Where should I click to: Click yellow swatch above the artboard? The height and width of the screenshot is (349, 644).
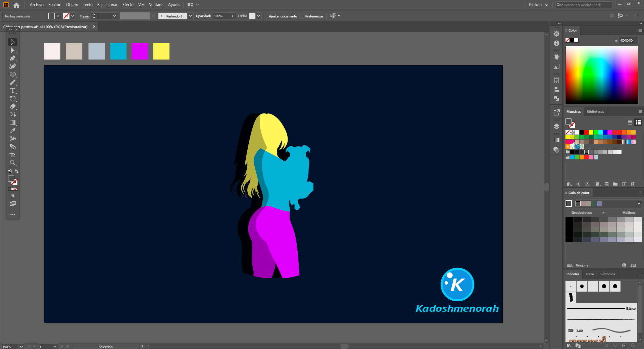pyautogui.click(x=161, y=51)
